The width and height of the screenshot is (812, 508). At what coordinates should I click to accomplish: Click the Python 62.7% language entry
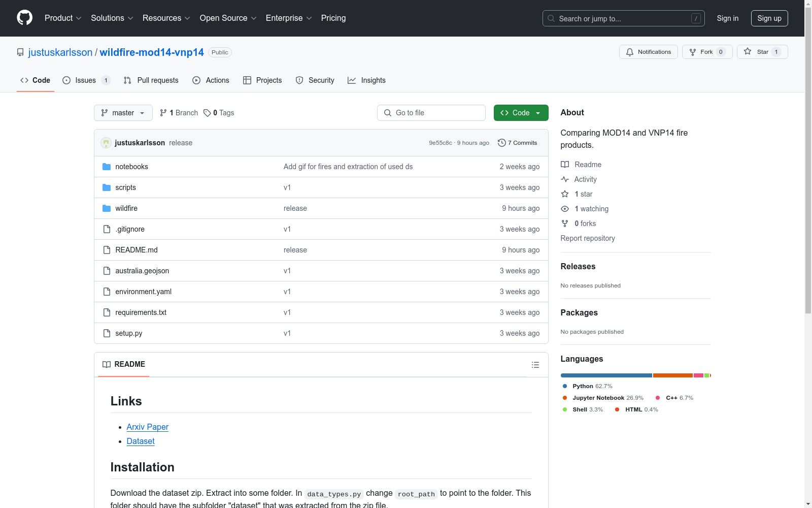[x=587, y=386]
